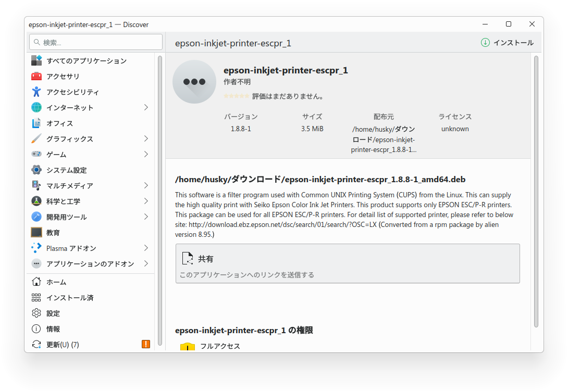Click the 配布元 source path value
The height and width of the screenshot is (392, 568).
[x=384, y=140]
